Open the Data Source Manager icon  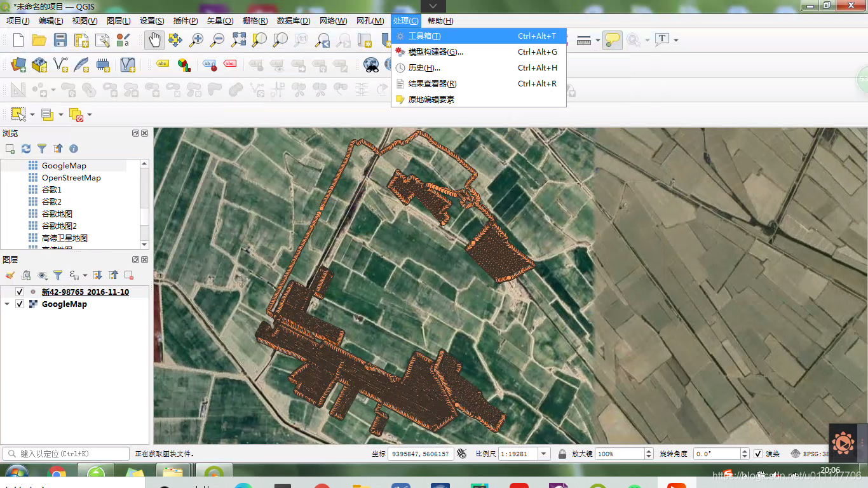tap(18, 64)
